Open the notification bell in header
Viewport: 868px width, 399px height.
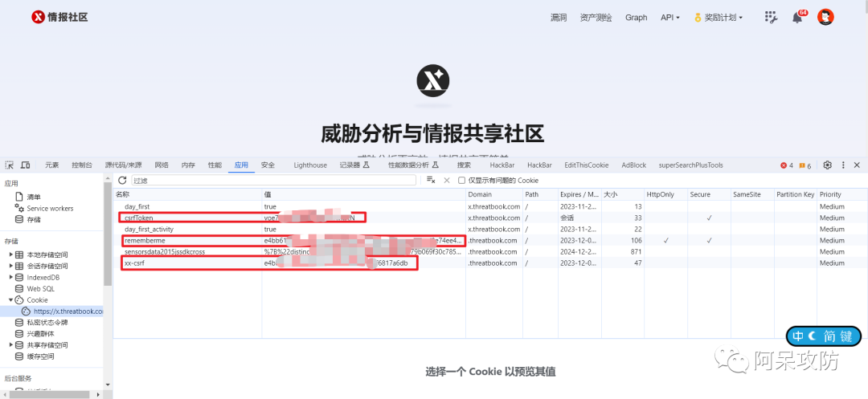point(797,18)
